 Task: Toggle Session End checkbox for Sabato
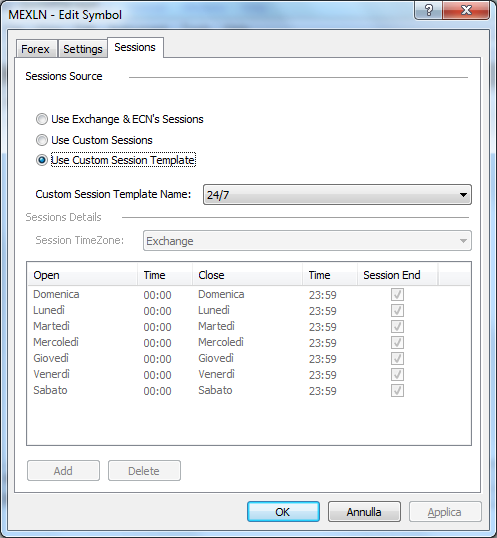(x=397, y=390)
